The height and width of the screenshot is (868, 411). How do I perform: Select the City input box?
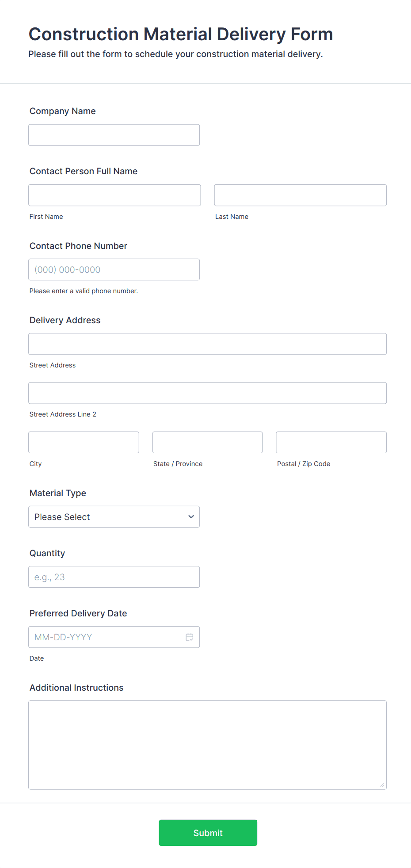84,443
